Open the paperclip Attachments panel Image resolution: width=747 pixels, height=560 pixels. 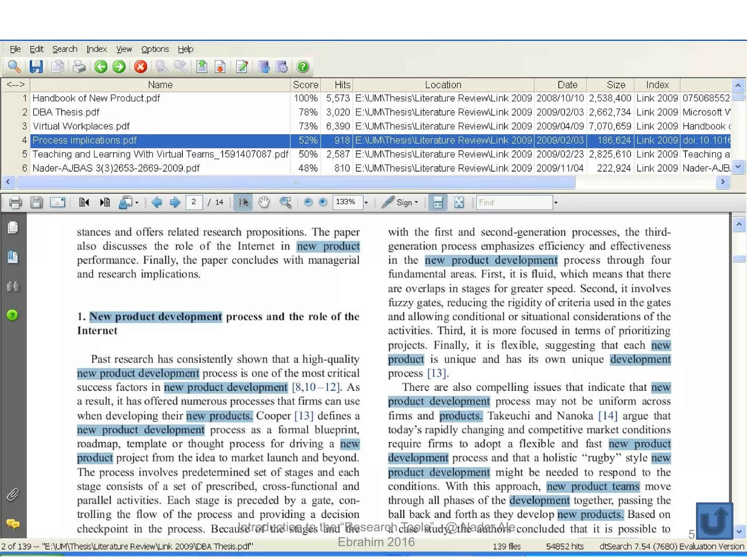tap(13, 495)
